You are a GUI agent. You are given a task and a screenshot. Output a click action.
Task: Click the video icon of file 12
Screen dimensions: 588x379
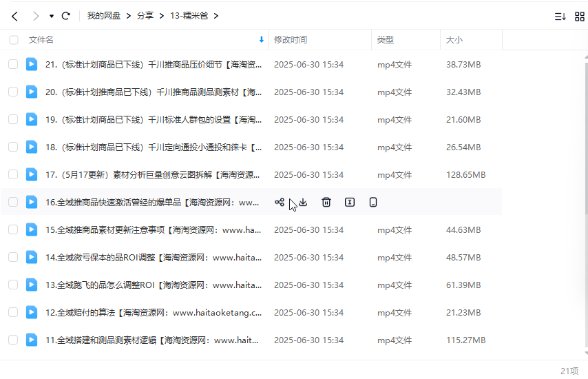click(32, 312)
